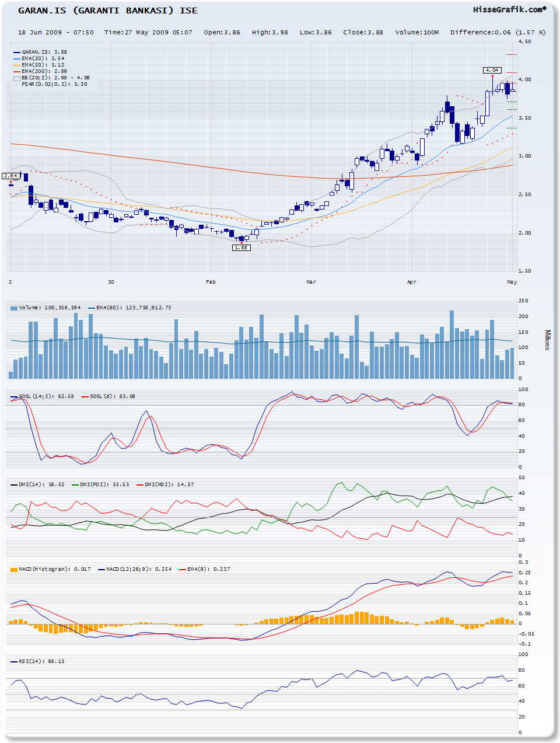560x743 pixels.
Task: Click the 2.64 price label
Action: pos(10,176)
